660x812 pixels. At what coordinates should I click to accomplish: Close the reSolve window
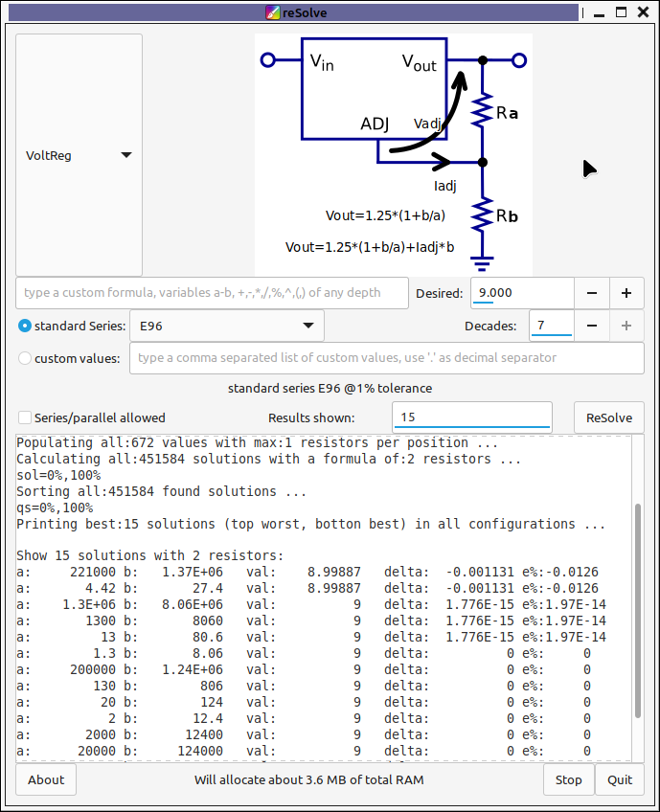click(643, 12)
